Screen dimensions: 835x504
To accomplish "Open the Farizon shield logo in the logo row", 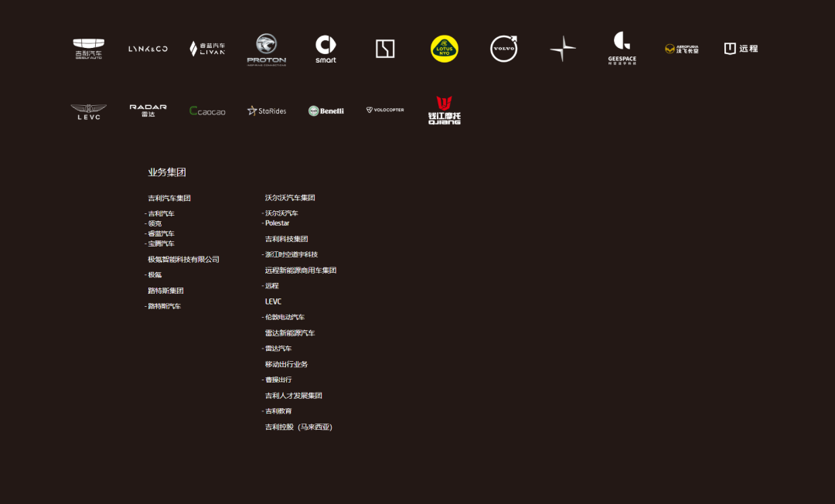I will (x=741, y=49).
